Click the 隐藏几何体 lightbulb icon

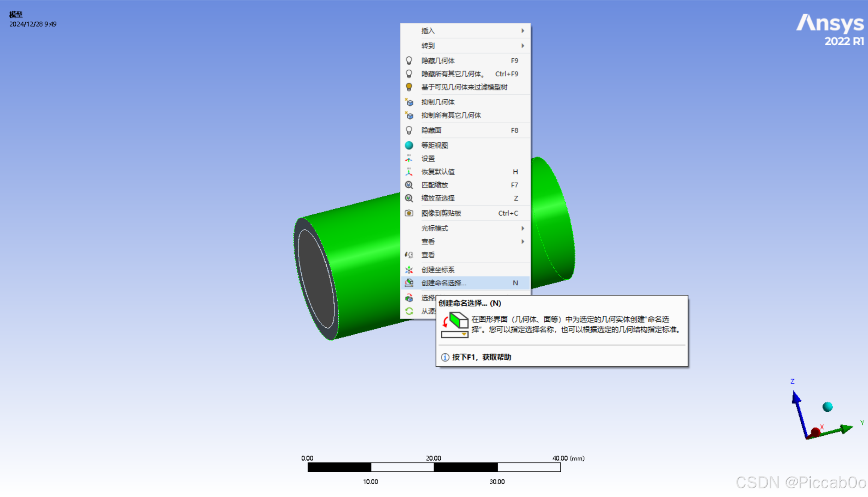coord(409,60)
